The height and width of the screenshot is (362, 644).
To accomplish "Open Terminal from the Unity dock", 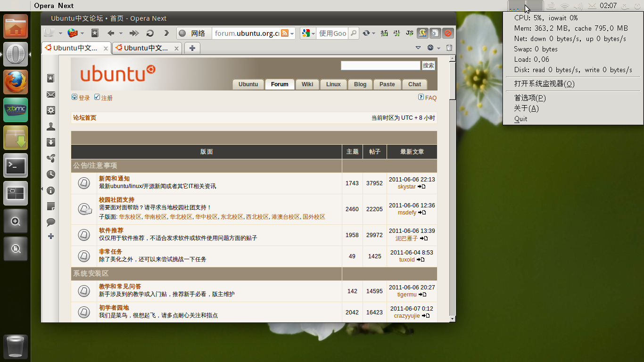I will click(16, 165).
